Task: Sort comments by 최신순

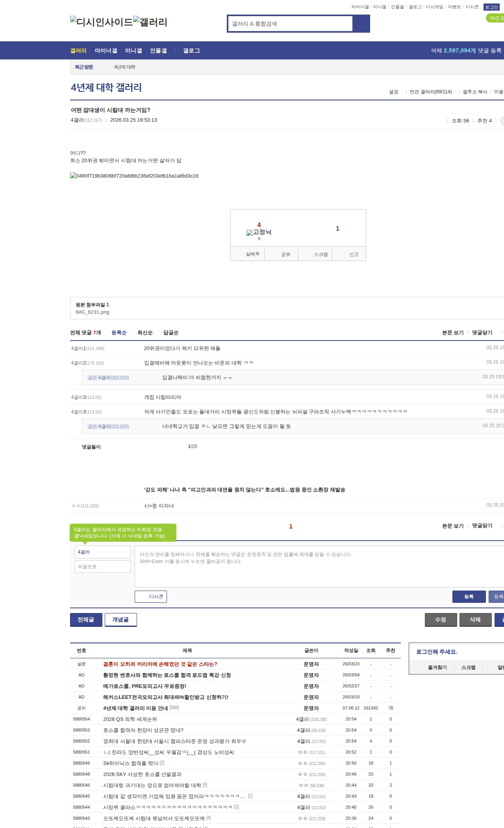Action: [145, 333]
